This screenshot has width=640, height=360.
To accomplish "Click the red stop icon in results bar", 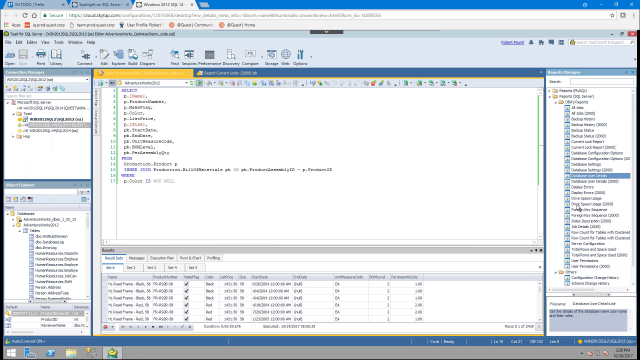I will [x=106, y=327].
